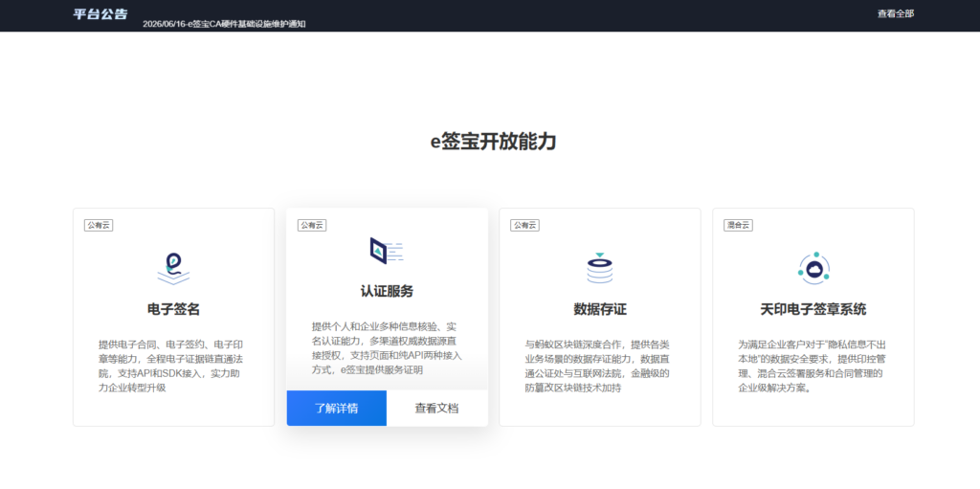Viewport: 980px width, 489px height.
Task: Click the 认证服务 card icon
Action: [387, 251]
